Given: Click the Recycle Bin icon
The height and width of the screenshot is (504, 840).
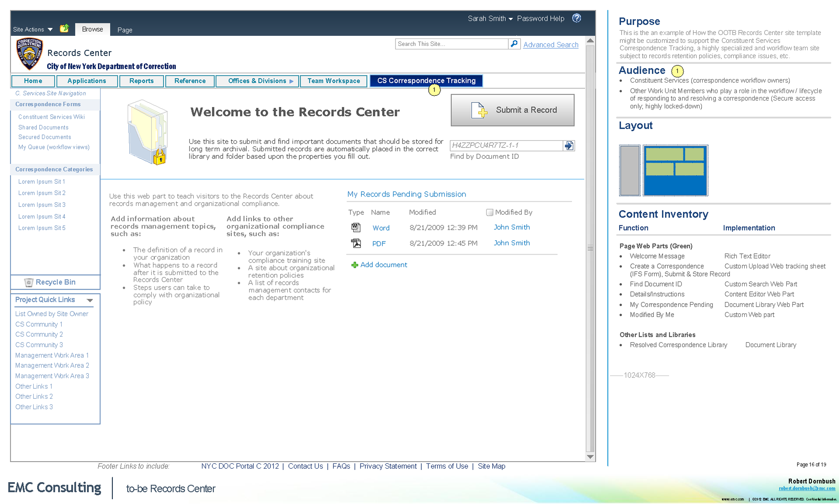Looking at the screenshot, I should (x=28, y=282).
